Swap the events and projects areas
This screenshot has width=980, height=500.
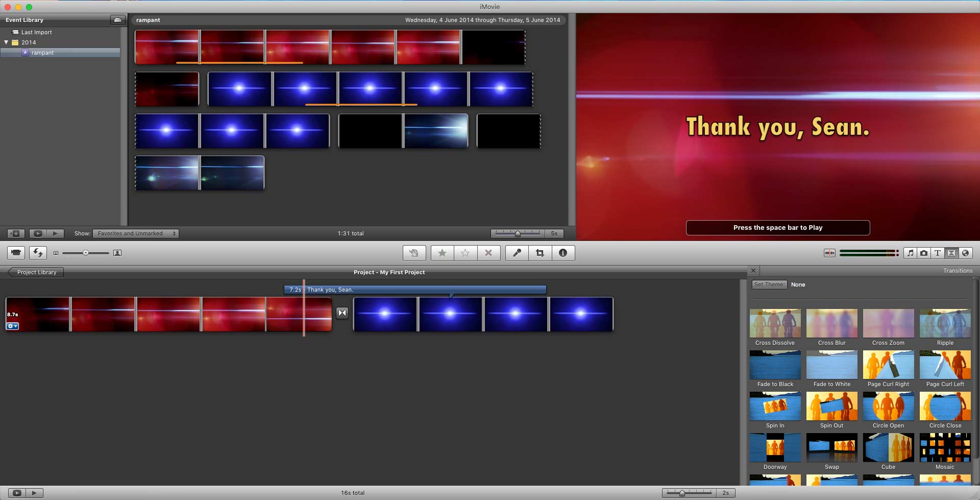click(38, 253)
